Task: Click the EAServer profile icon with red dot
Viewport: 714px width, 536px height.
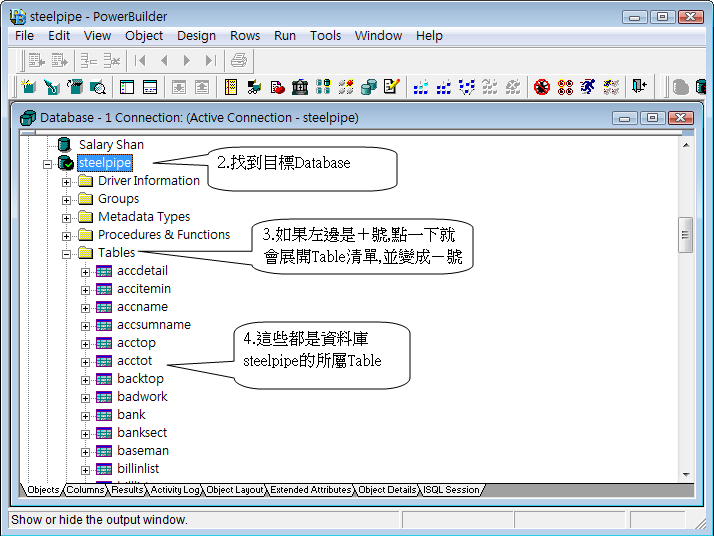Action: (346, 87)
